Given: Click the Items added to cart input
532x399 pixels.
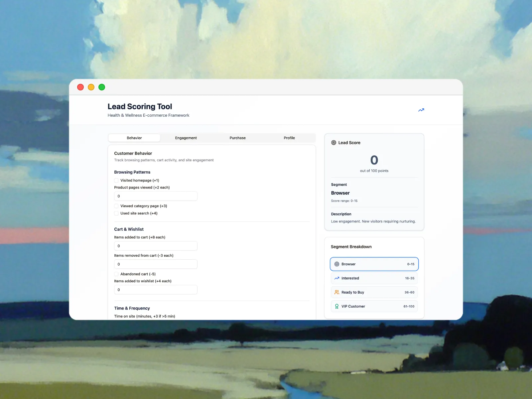Looking at the screenshot, I should 156,246.
